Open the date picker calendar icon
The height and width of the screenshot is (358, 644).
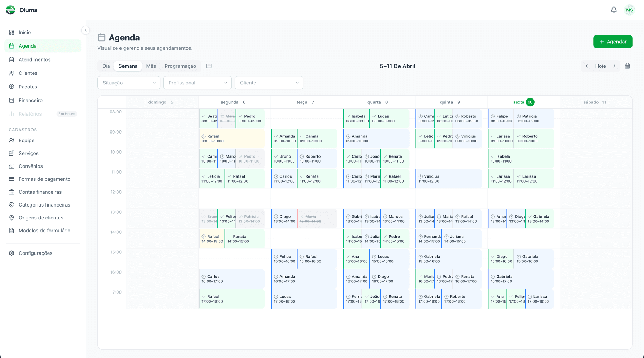627,66
